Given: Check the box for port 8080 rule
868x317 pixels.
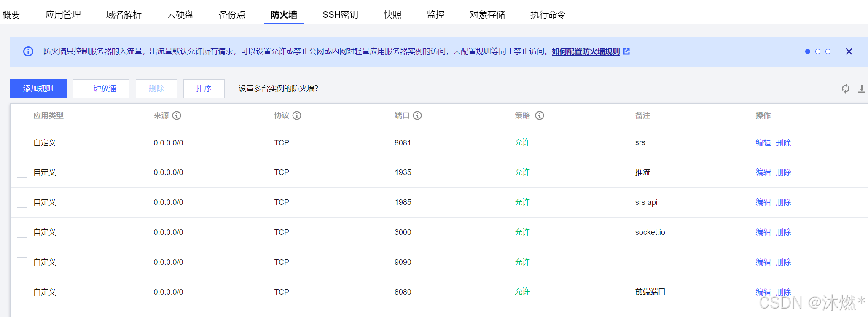Looking at the screenshot, I should 22,292.
